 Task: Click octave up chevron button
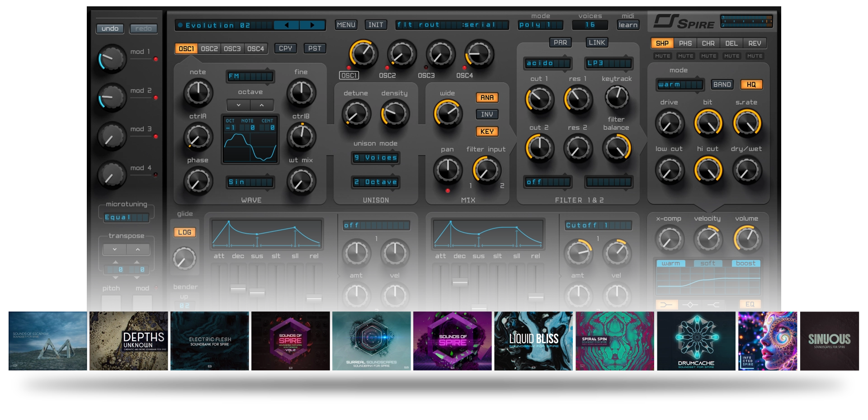click(x=262, y=105)
